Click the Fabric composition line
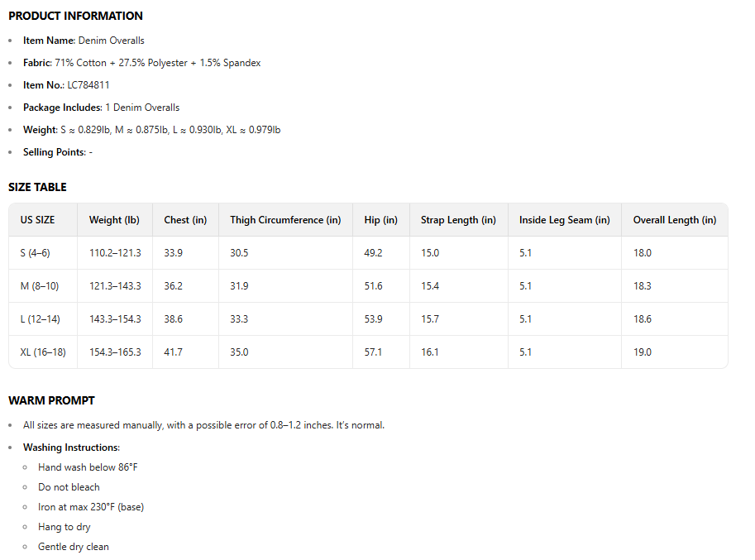The image size is (755, 560). [141, 63]
